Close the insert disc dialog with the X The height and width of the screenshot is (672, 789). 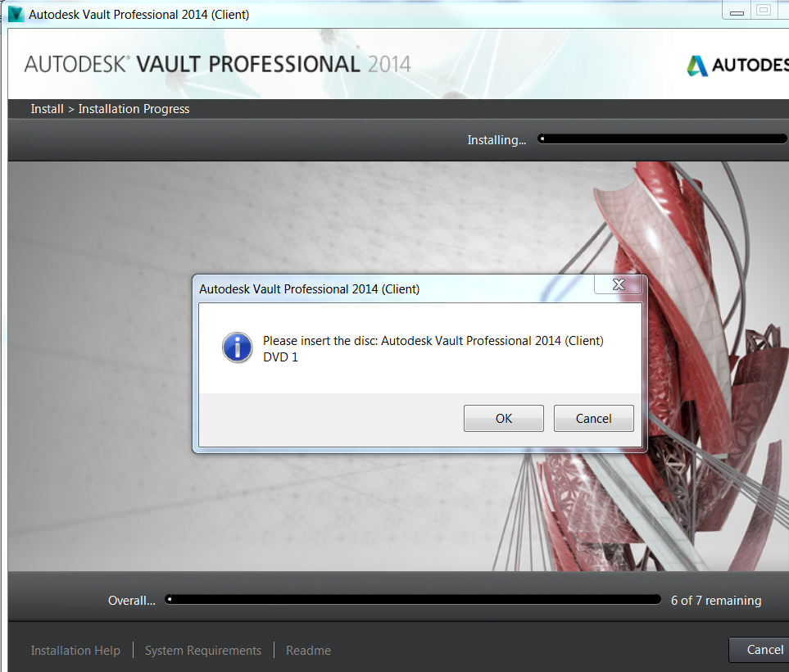619,284
